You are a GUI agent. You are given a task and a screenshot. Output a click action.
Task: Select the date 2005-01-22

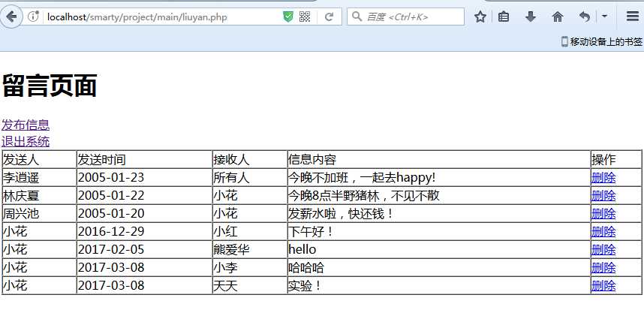[x=111, y=196]
